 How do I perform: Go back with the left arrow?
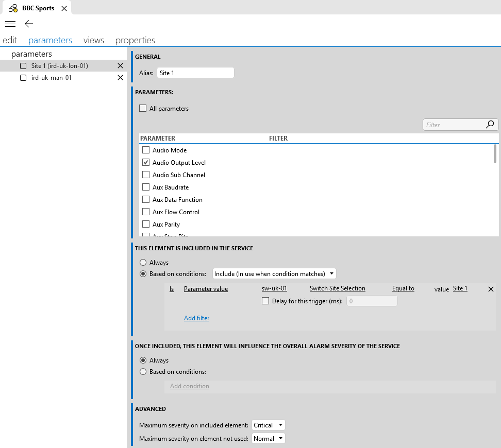[29, 24]
